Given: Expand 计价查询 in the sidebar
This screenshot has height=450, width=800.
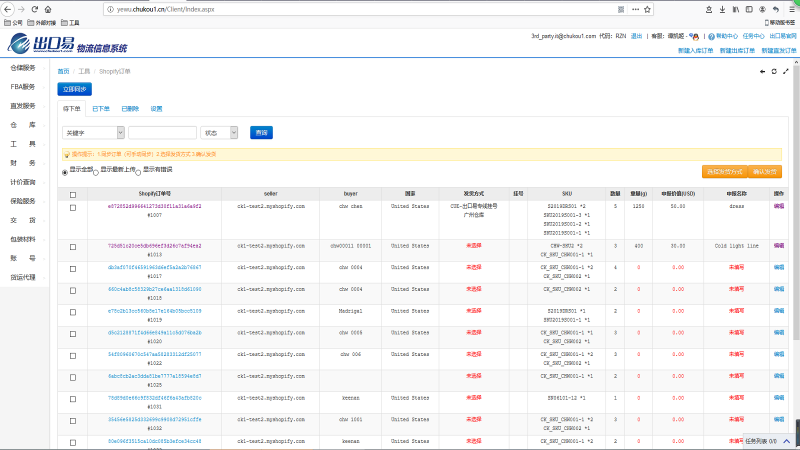Looking at the screenshot, I should point(24,182).
